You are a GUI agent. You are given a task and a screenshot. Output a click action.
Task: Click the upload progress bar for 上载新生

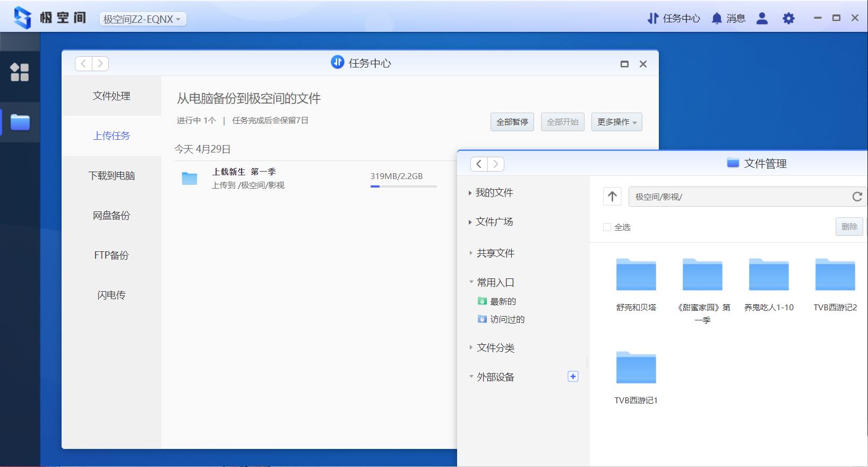403,186
